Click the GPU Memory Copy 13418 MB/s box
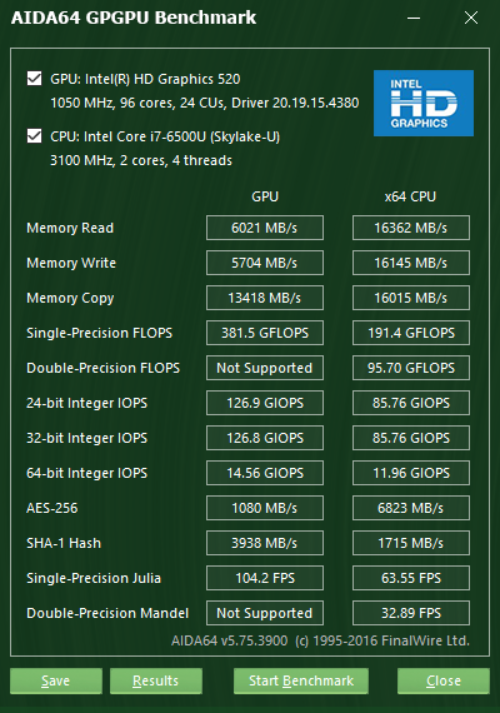This screenshot has width=500, height=713. click(265, 297)
